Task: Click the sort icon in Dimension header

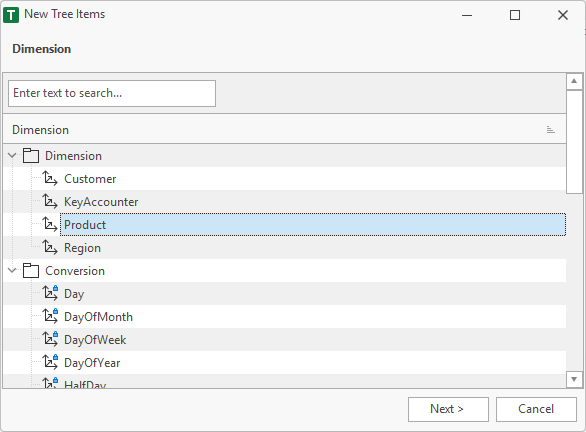Action: pos(550,130)
